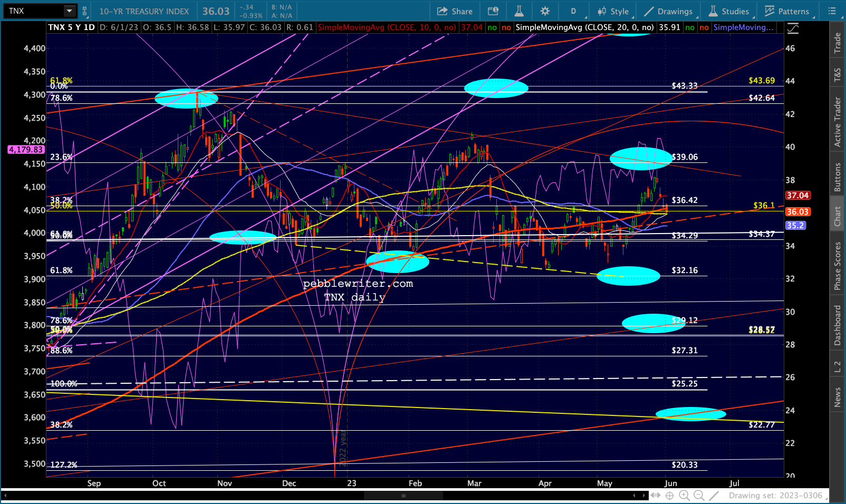This screenshot has width=846, height=504.
Task: Open the Buttons side tab
Action: 838,177
